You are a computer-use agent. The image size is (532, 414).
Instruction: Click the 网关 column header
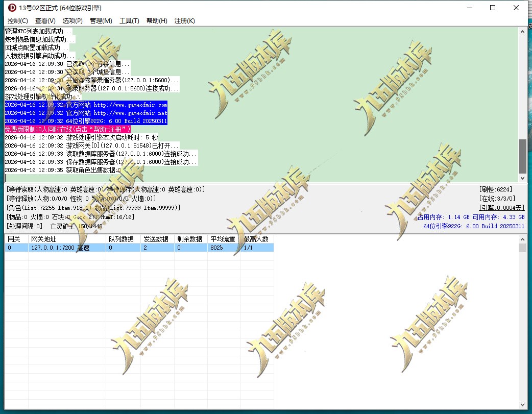(16, 239)
